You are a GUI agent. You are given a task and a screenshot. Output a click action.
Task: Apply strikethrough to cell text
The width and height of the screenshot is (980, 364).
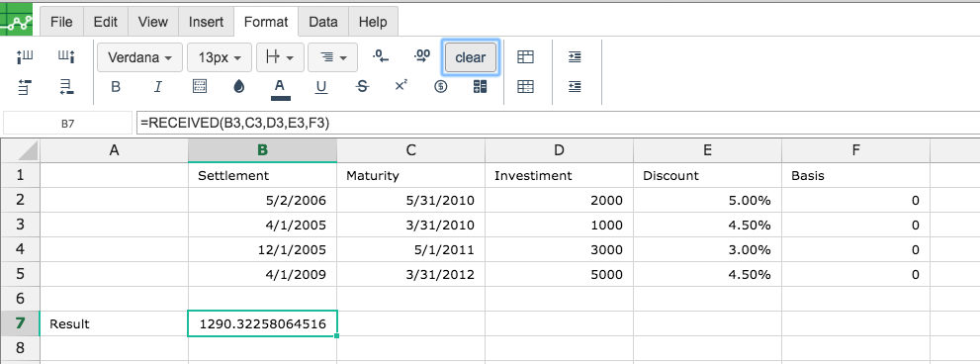coord(361,87)
